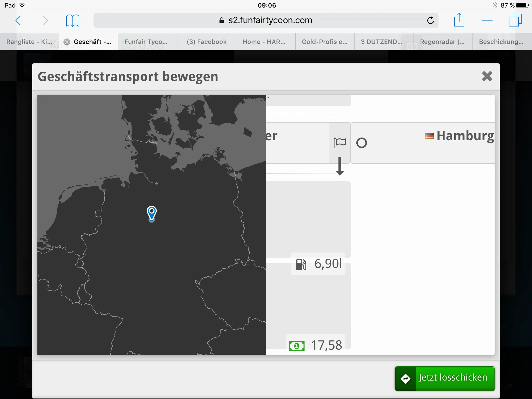
Task: Click the destination flag icon
Action: coord(340,142)
